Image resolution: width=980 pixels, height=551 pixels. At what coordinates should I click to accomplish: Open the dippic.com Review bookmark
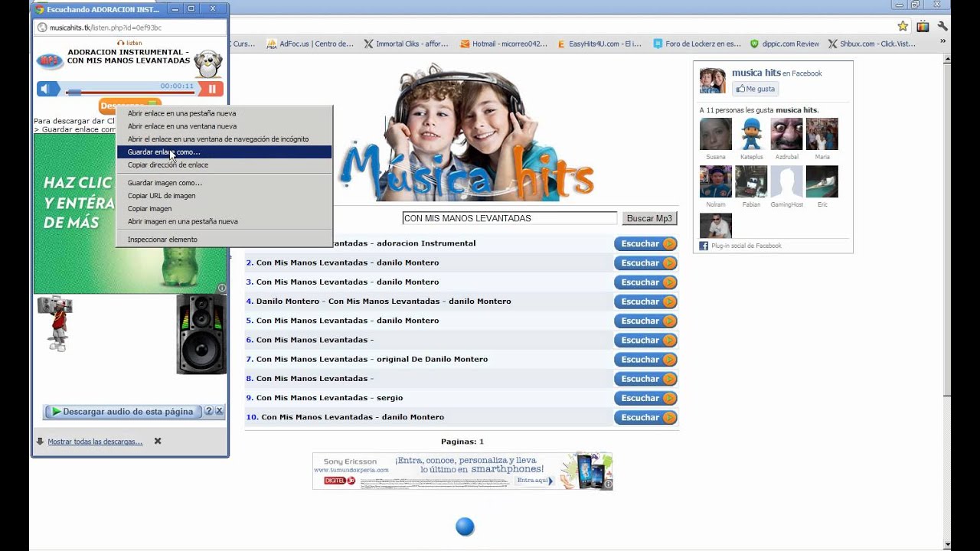coord(785,44)
